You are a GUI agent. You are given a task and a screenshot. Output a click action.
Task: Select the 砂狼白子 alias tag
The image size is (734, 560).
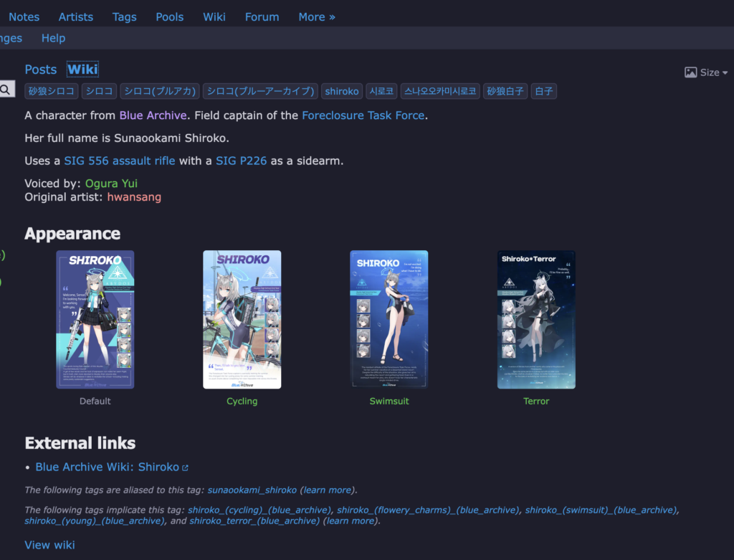point(505,91)
